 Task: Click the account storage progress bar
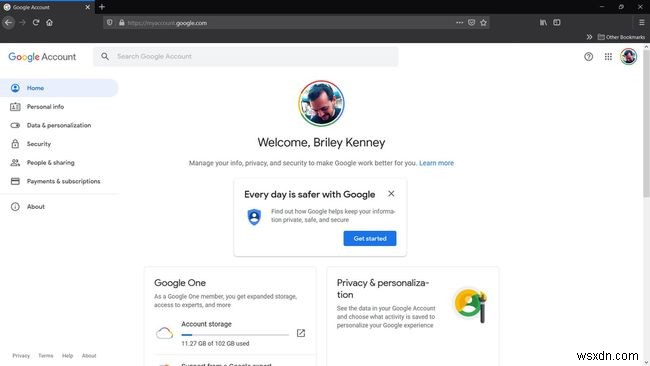235,334
